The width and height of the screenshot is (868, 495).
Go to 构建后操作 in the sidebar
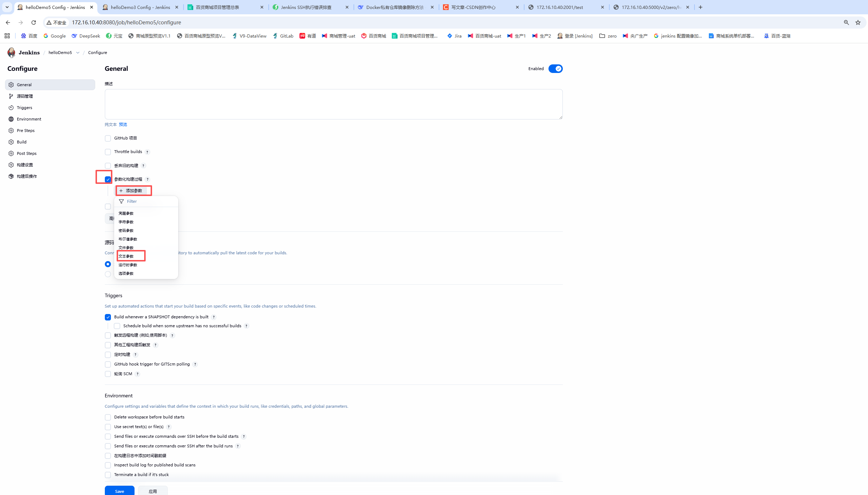50,176
